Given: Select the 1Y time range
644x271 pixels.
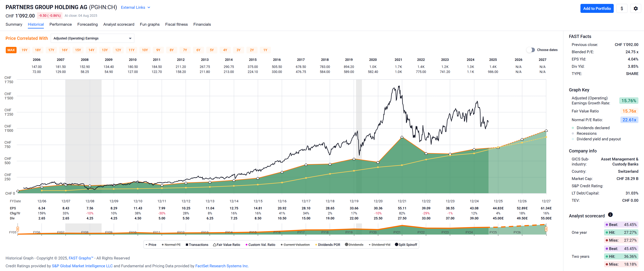Looking at the screenshot, I should click(x=265, y=50).
